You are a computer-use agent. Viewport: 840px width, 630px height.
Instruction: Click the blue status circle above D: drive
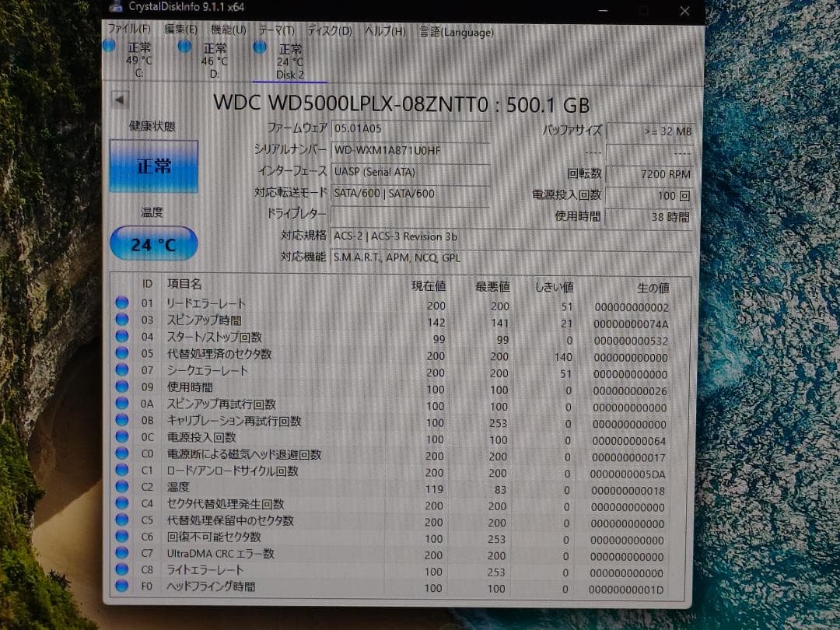pos(184,47)
